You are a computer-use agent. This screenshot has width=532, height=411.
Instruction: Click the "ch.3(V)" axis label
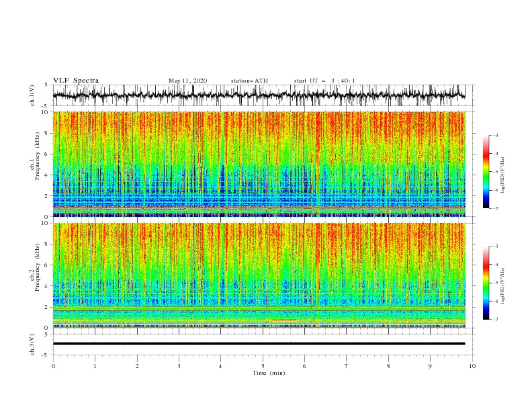click(32, 345)
